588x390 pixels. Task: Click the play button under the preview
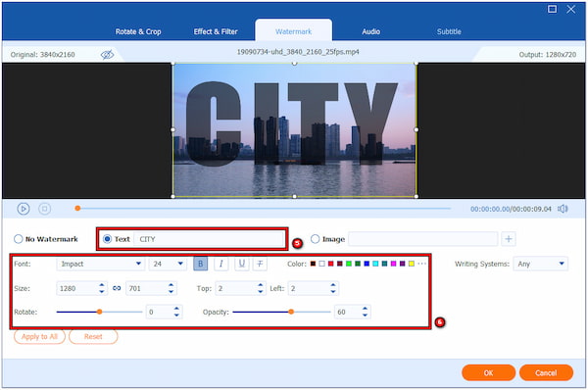tap(24, 209)
